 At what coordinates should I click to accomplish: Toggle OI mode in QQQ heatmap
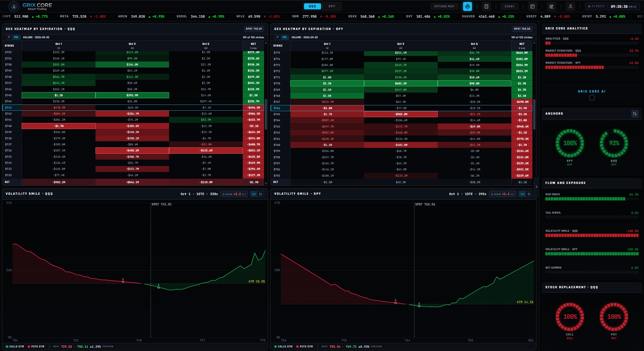click(x=9, y=37)
